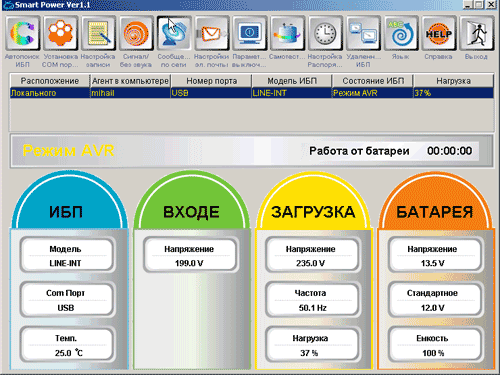Choose the Язык language icon
Viewport: 500px width, 375px height.
[x=401, y=34]
